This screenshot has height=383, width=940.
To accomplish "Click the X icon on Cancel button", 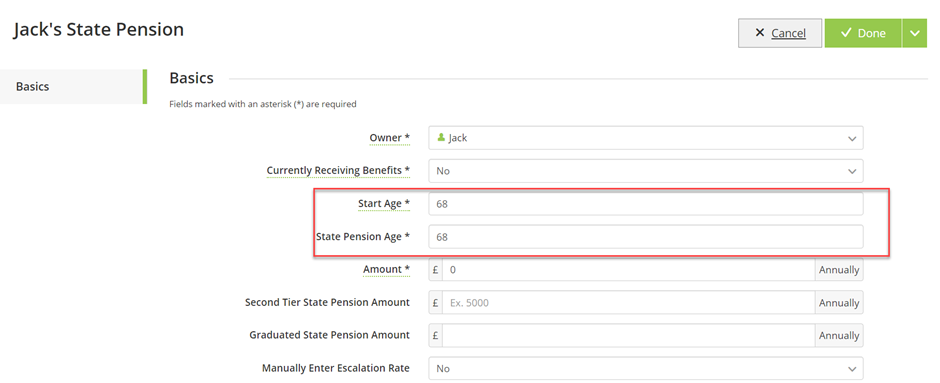I will tap(760, 33).
